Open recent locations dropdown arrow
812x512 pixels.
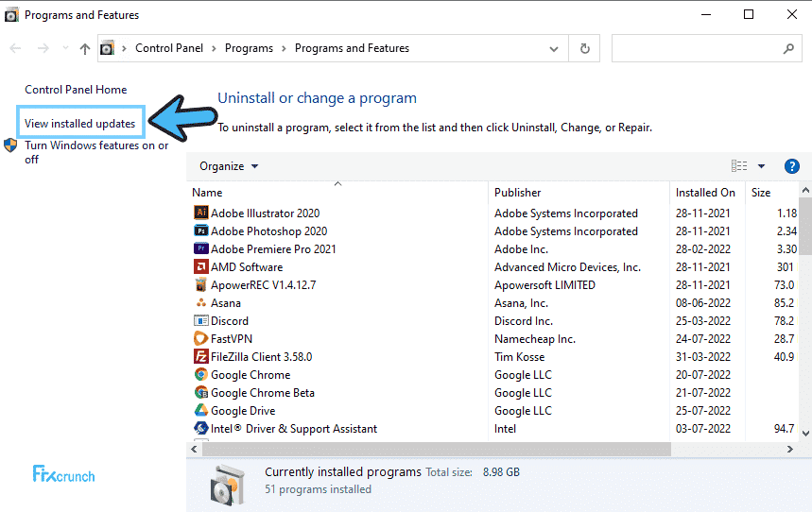click(65, 48)
